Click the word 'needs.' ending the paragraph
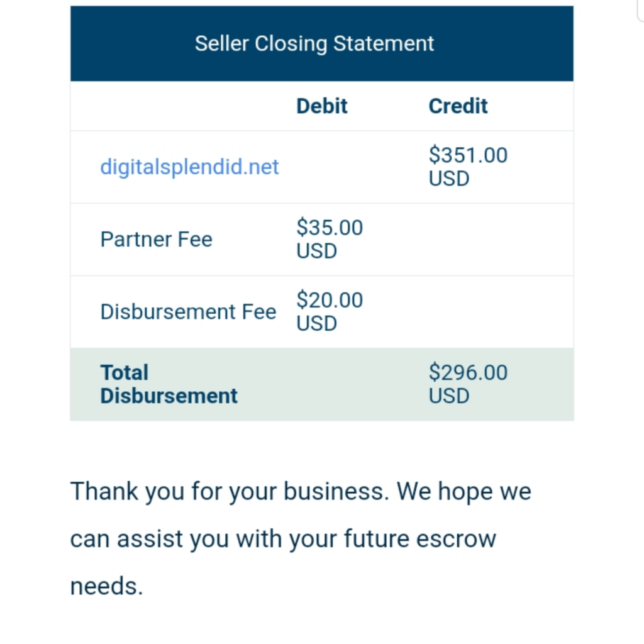The image size is (644, 644). pos(106,586)
